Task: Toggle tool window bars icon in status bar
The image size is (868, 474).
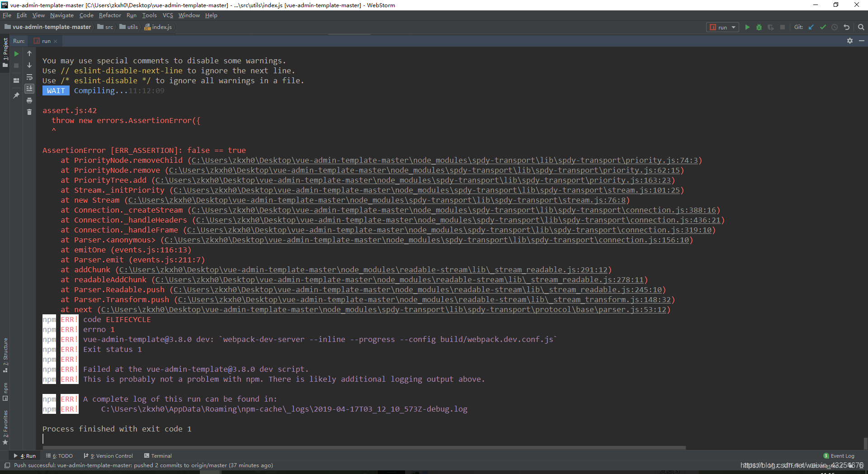Action: click(7, 465)
